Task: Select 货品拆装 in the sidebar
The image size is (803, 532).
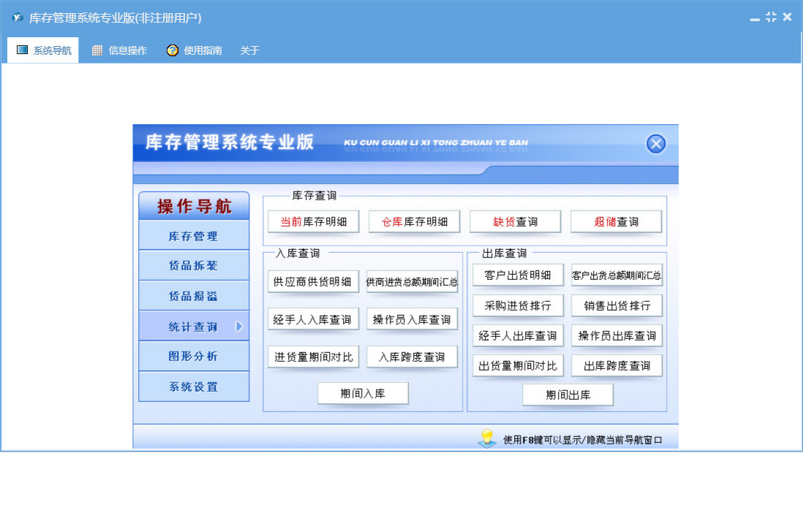Action: 194,266
